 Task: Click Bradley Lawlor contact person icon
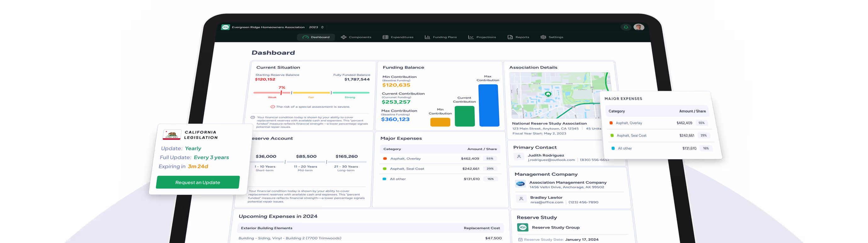pos(521,199)
